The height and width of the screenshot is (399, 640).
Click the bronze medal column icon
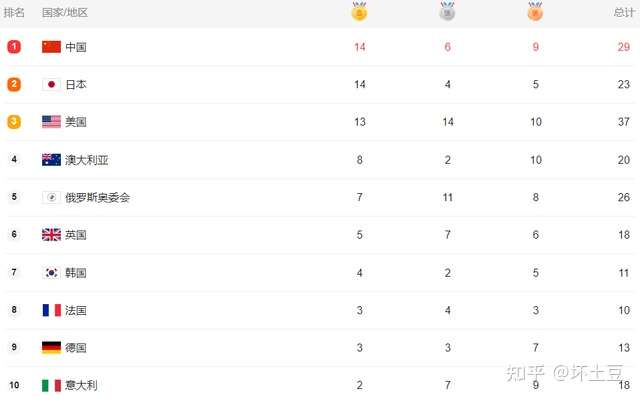pos(535,11)
